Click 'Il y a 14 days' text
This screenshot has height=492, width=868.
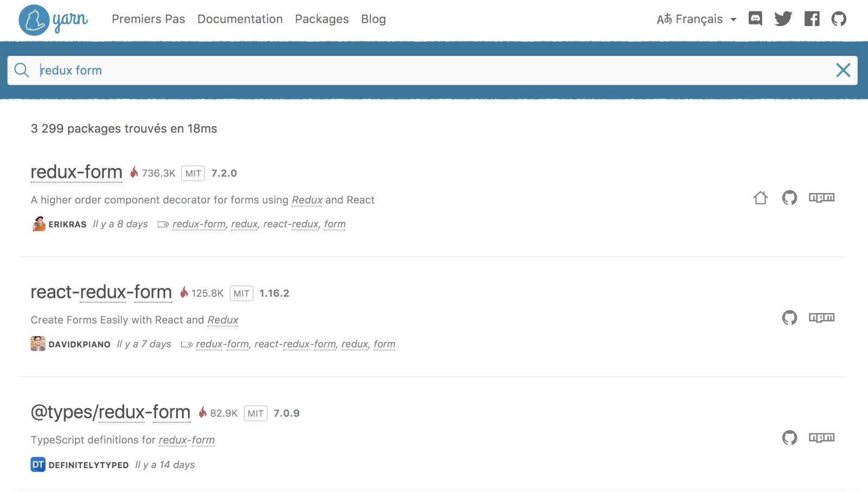pos(165,465)
